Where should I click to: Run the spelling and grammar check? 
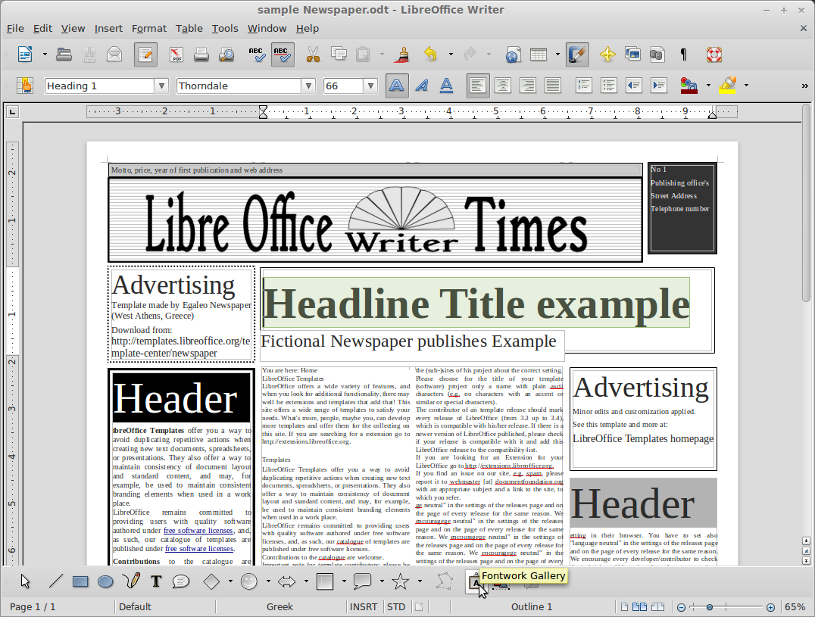pyautogui.click(x=256, y=55)
